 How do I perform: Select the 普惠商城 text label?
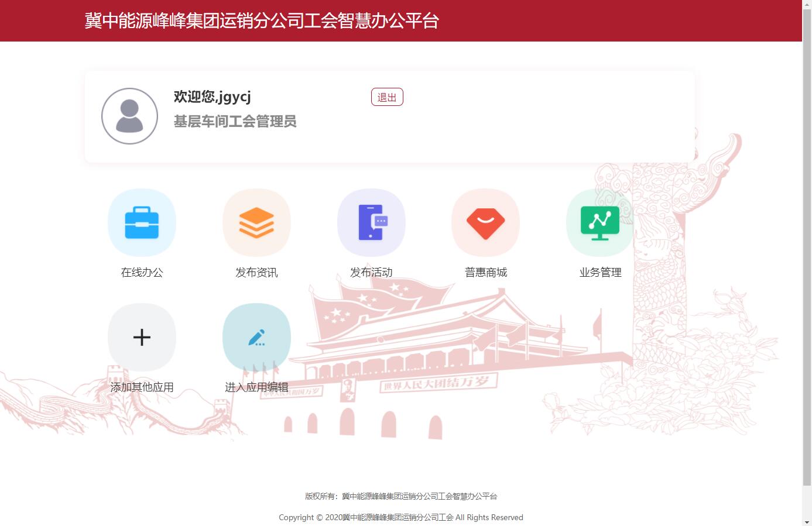(485, 272)
